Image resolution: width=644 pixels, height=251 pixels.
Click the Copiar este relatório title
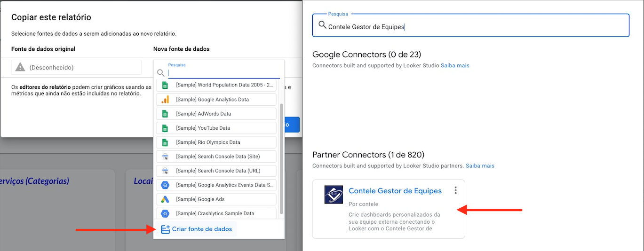tap(51, 17)
